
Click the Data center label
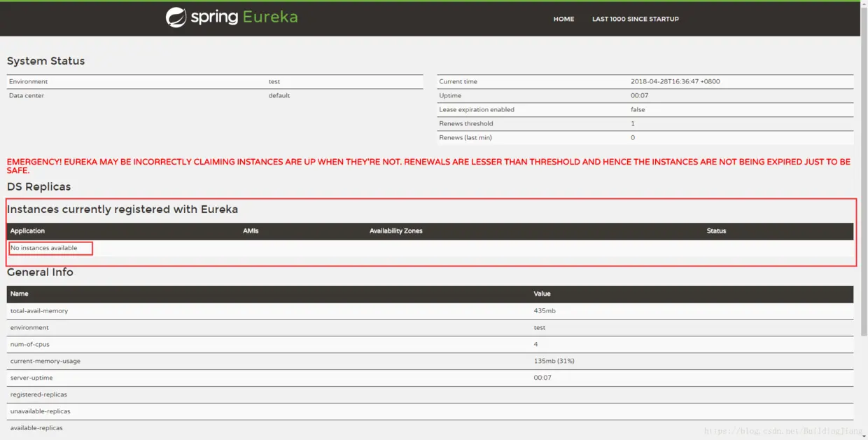coord(27,95)
